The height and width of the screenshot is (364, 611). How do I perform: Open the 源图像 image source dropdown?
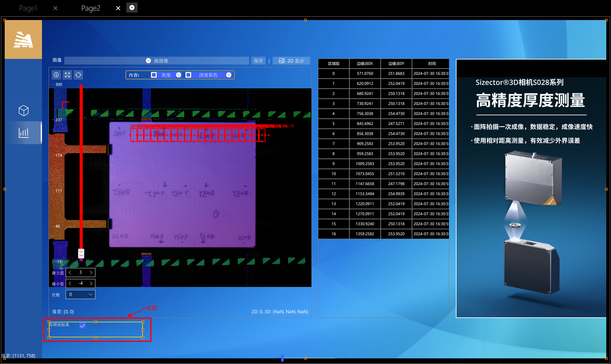pyautogui.click(x=157, y=60)
